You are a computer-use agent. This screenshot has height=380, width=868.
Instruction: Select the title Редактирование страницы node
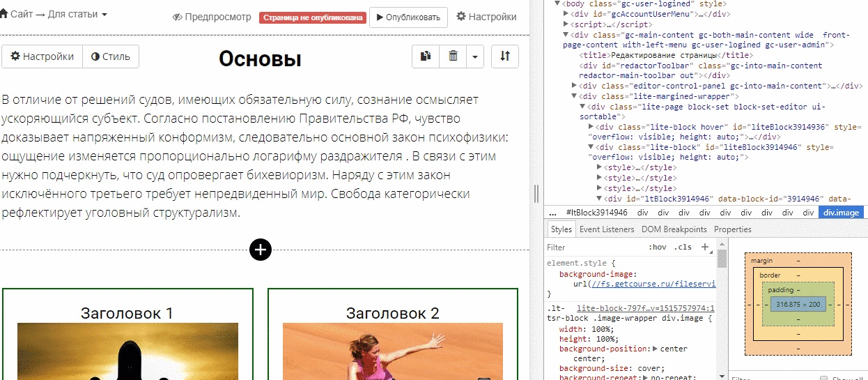[x=666, y=55]
